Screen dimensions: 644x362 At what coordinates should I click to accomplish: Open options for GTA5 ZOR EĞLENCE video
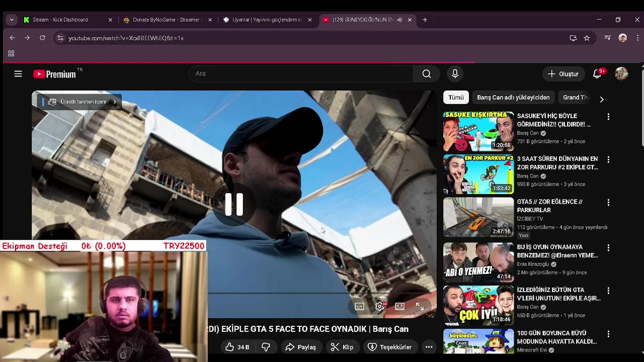(608, 203)
